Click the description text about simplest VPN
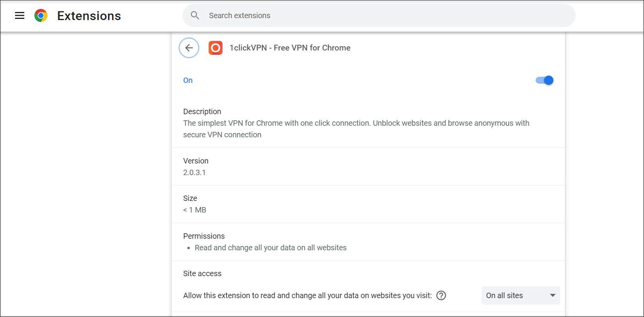The image size is (644, 317). (356, 129)
